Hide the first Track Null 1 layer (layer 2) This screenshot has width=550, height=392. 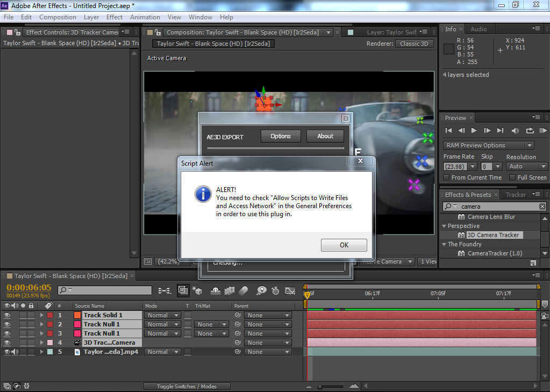point(6,324)
